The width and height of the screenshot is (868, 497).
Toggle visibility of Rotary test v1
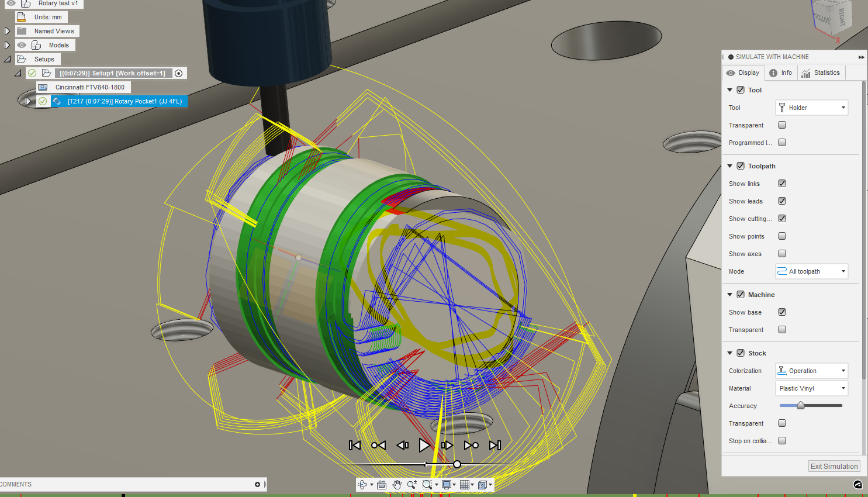9,4
